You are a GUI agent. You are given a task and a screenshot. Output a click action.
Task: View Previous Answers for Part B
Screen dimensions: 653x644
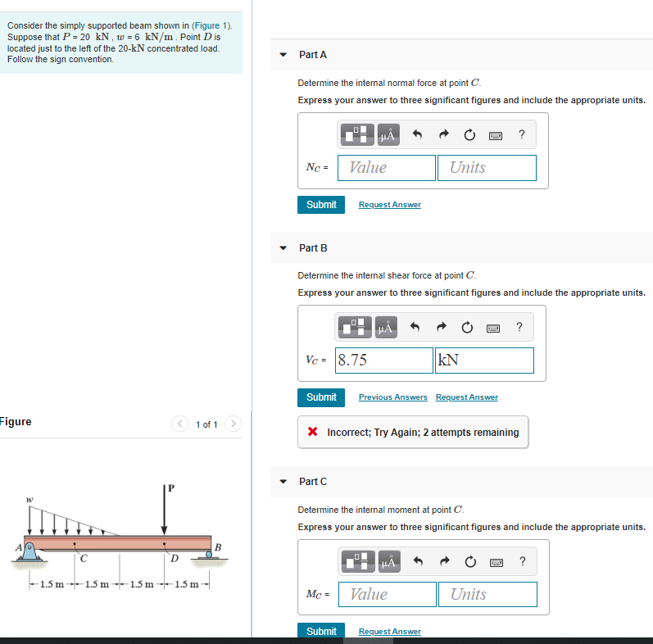point(393,397)
